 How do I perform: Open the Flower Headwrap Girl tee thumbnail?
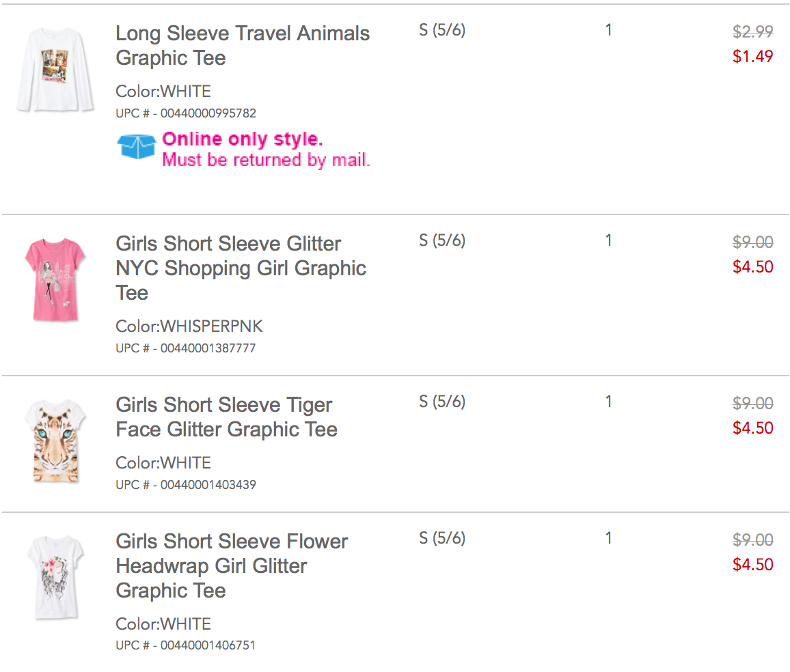[x=55, y=578]
